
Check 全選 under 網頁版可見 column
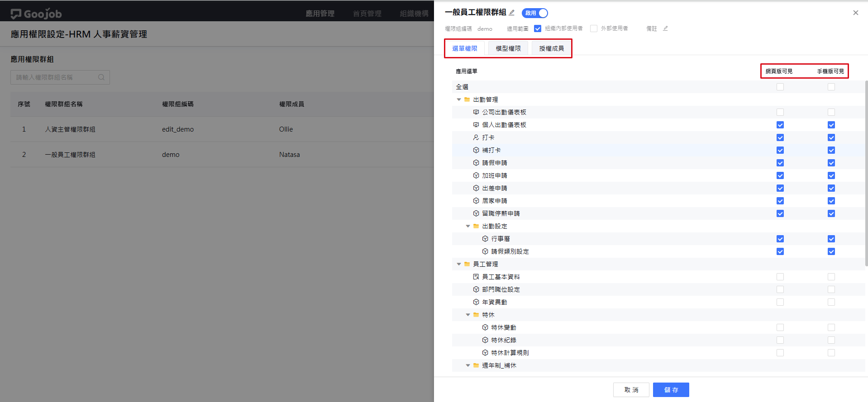pyautogui.click(x=780, y=87)
